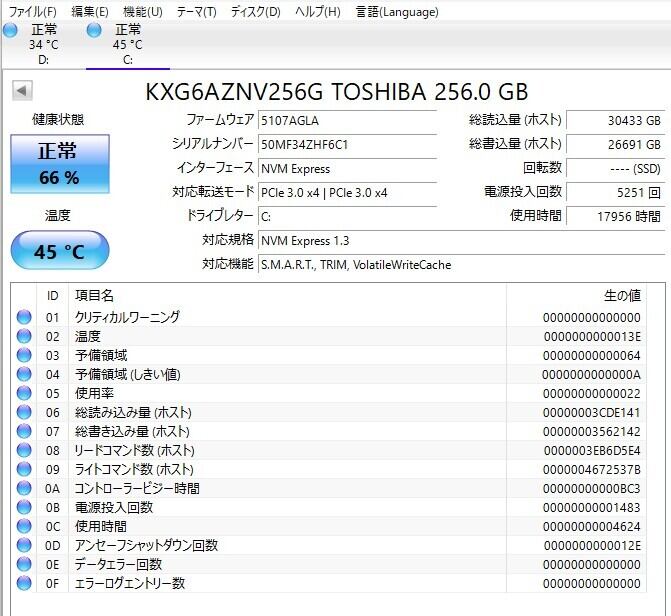Open the 機能(U) menu
This screenshot has height=616, width=671.
coord(142,12)
